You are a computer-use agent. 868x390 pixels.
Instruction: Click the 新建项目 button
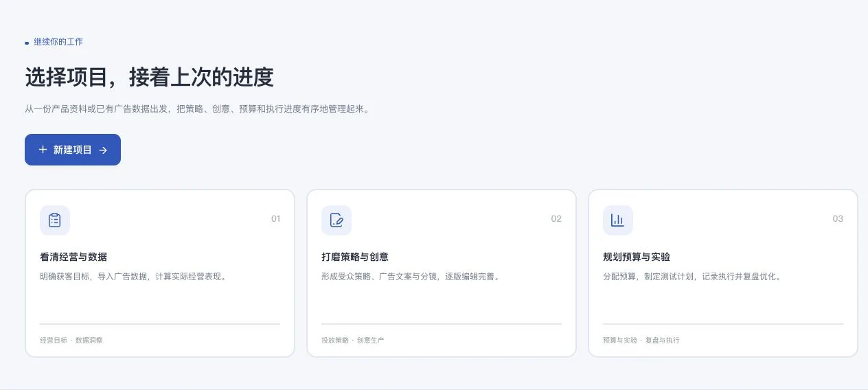coord(73,150)
